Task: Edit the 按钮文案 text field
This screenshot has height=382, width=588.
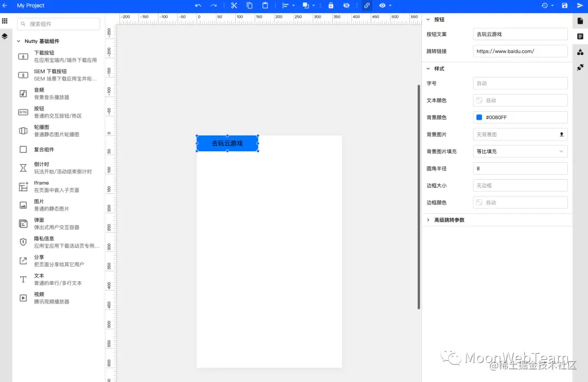Action: click(520, 34)
